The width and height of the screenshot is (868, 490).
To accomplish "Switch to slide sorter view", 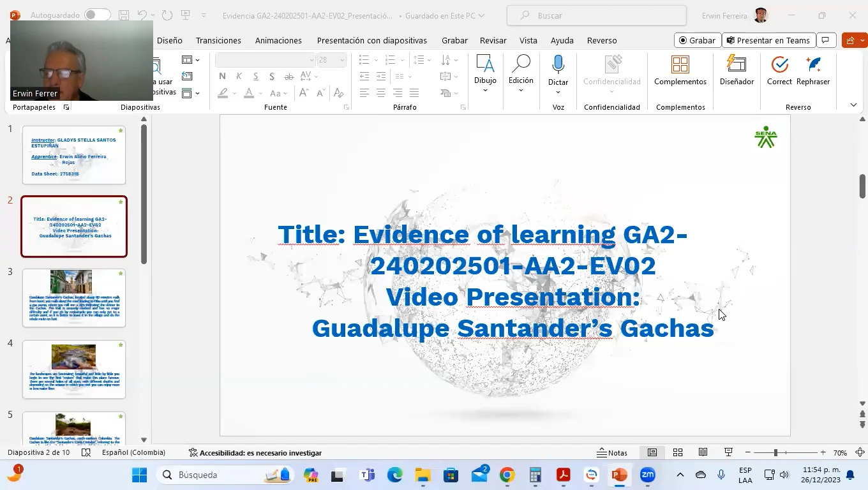I will pyautogui.click(x=678, y=452).
